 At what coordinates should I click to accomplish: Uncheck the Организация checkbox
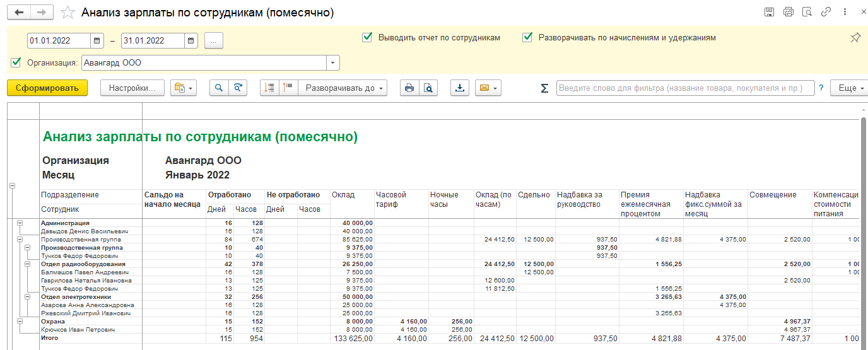click(x=16, y=62)
